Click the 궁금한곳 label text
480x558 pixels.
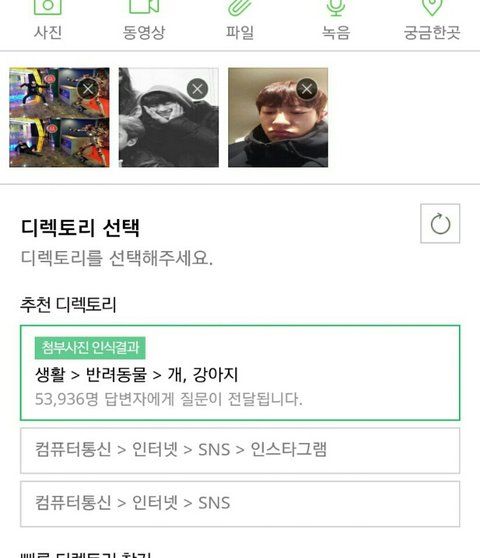click(x=432, y=33)
